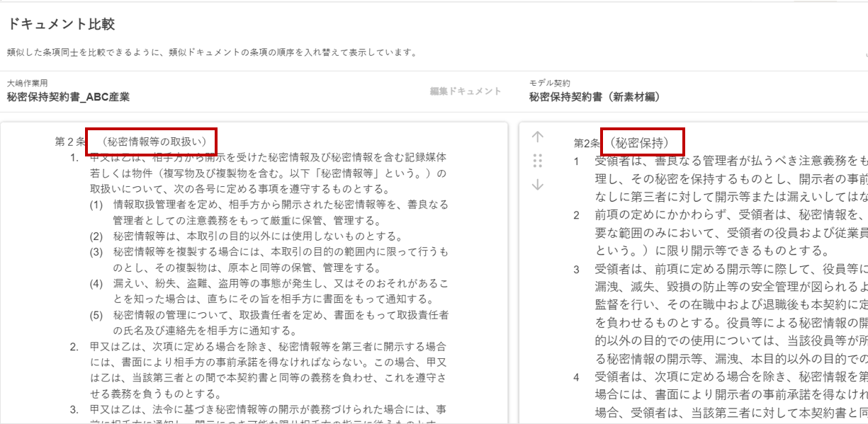Screen dimensions: 868x424
Task: Click the 大嶋作業用 label
Action: 27,83
